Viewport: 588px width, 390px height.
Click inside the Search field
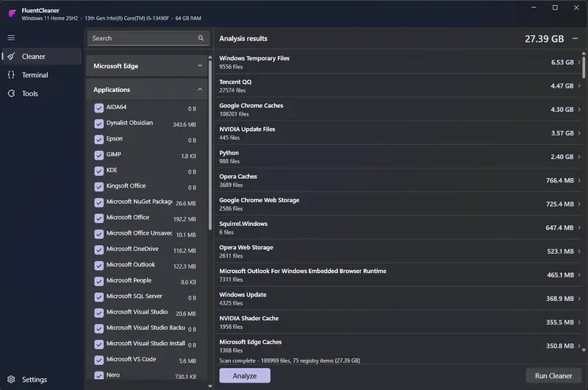tap(148, 38)
